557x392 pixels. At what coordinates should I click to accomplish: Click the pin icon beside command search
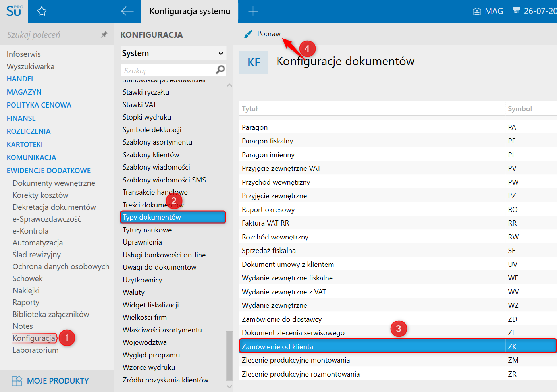[104, 35]
